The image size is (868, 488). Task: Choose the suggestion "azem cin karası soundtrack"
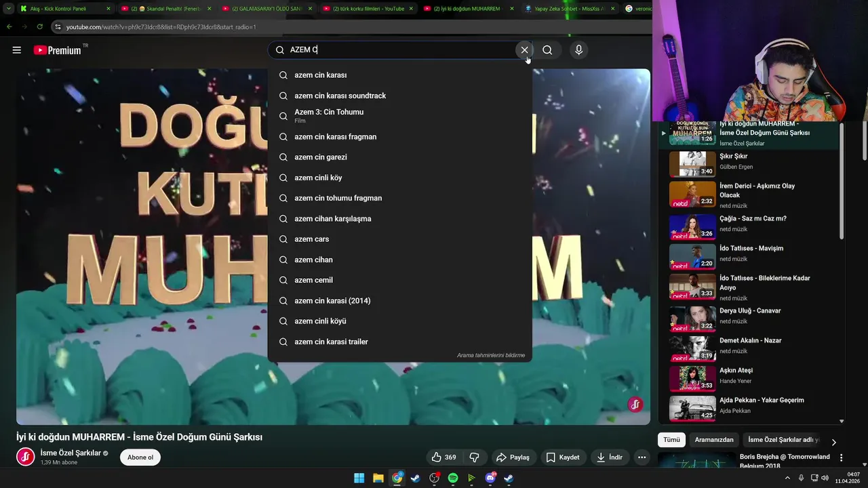click(x=400, y=96)
